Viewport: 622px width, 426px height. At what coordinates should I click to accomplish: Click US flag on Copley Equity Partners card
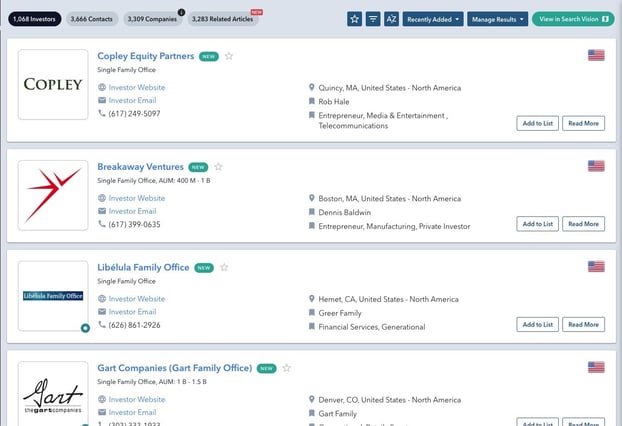[596, 55]
